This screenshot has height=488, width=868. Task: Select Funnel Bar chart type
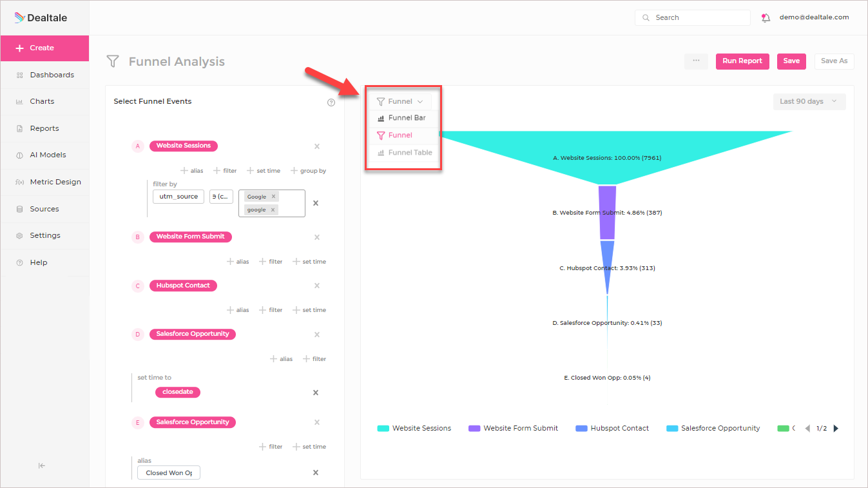(401, 118)
